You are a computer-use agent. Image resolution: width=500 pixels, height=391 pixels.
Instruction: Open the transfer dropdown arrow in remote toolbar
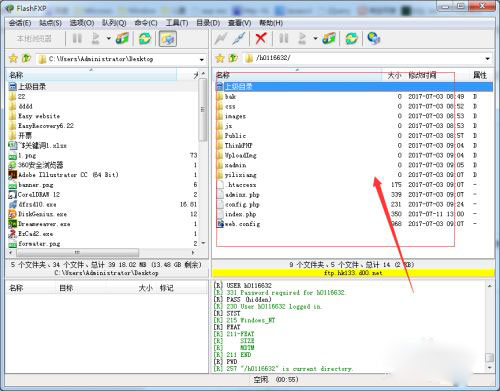pos(315,39)
